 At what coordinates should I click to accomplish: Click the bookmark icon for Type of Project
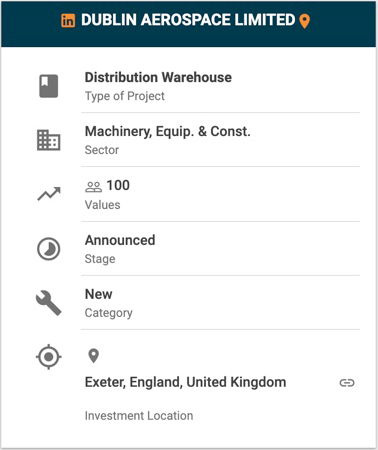(x=49, y=86)
